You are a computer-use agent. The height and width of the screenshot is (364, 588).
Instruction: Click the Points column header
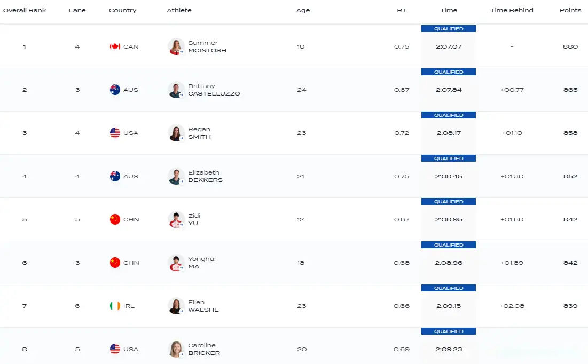pos(570,10)
